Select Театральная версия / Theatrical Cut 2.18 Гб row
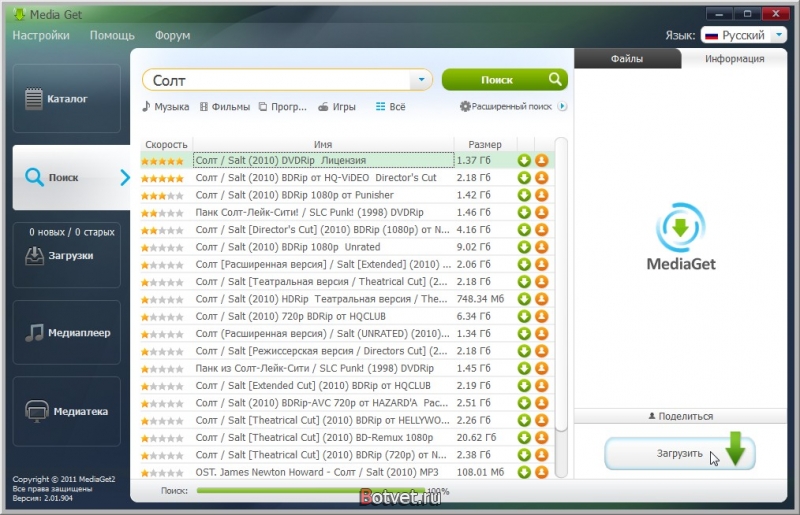 point(347,282)
